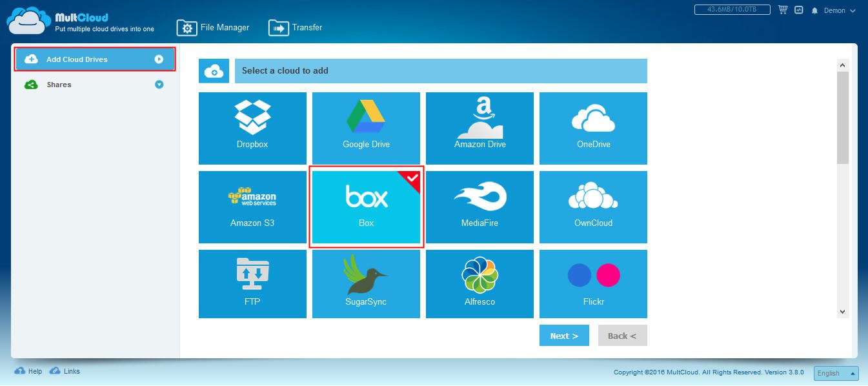Click the Shares green cloud icon
The image size is (868, 386).
[31, 85]
